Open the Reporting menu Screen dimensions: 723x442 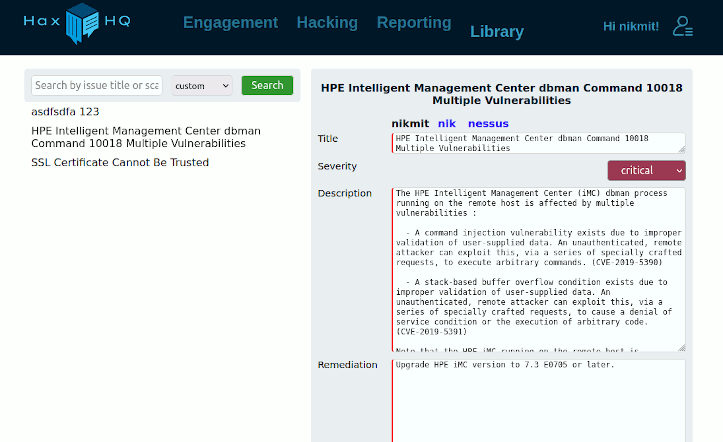pyautogui.click(x=414, y=23)
